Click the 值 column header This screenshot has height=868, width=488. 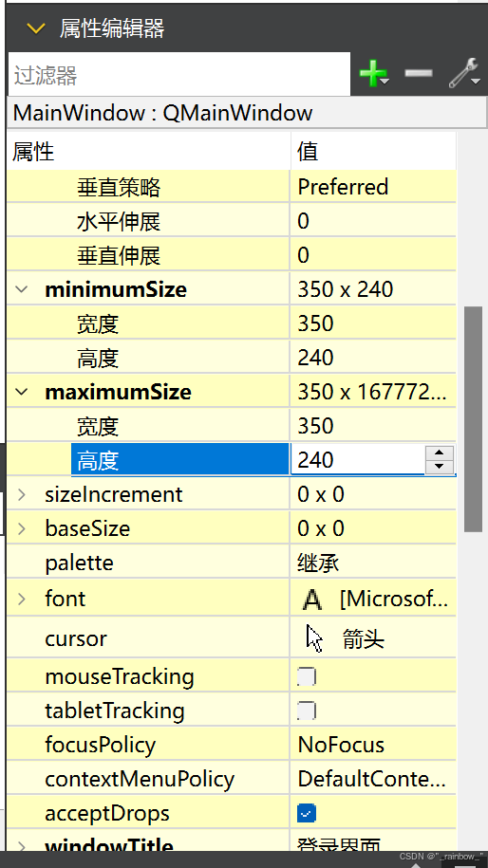click(x=373, y=151)
